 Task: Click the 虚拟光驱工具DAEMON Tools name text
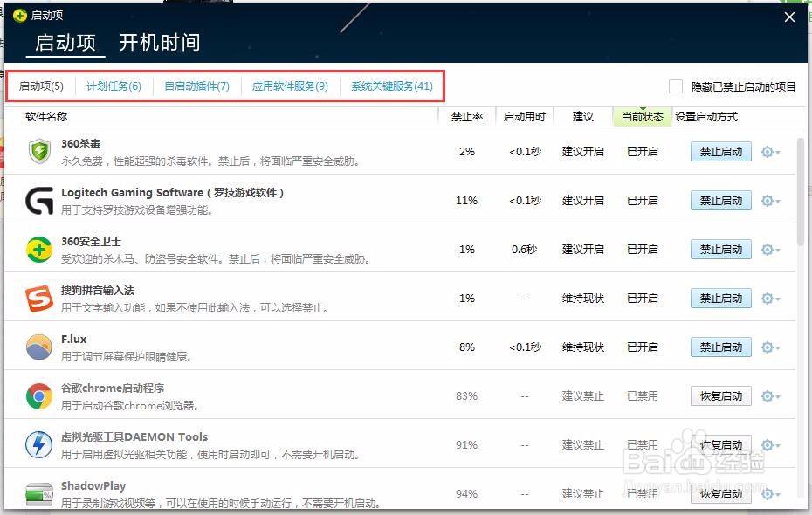[134, 436]
